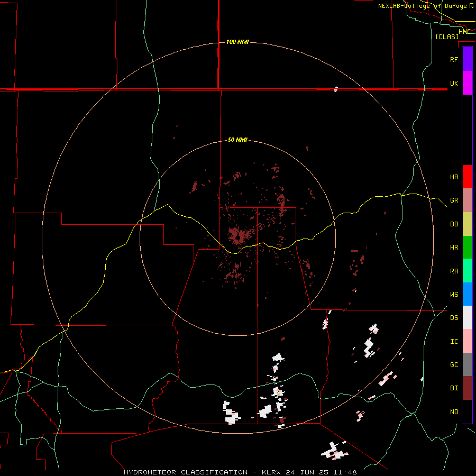Click the ND legend label
This screenshot has width=476, height=476.
pyautogui.click(x=454, y=412)
